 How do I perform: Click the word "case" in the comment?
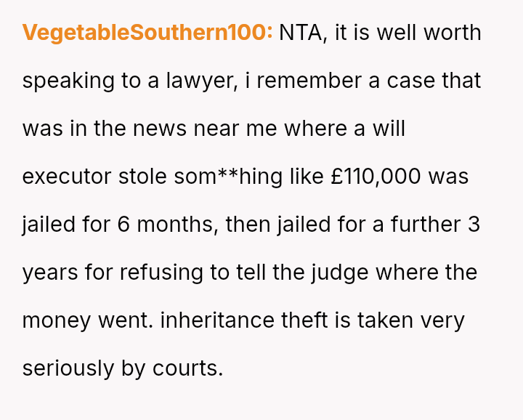click(410, 81)
